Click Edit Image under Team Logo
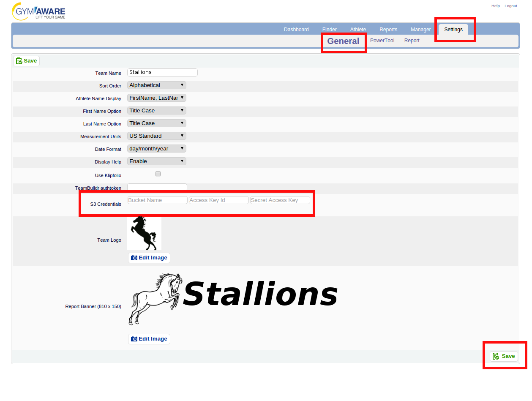Screen dimensions: 532x401 click(x=149, y=258)
